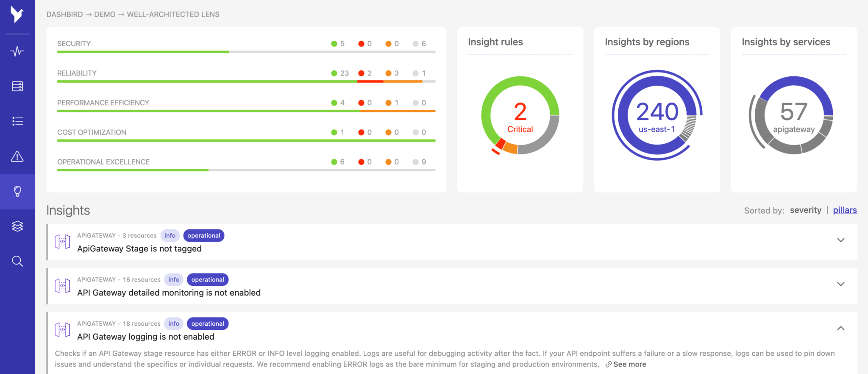This screenshot has height=374, width=868.
Task: Click the 240 us-east-1 regions donut chart
Action: click(x=657, y=115)
